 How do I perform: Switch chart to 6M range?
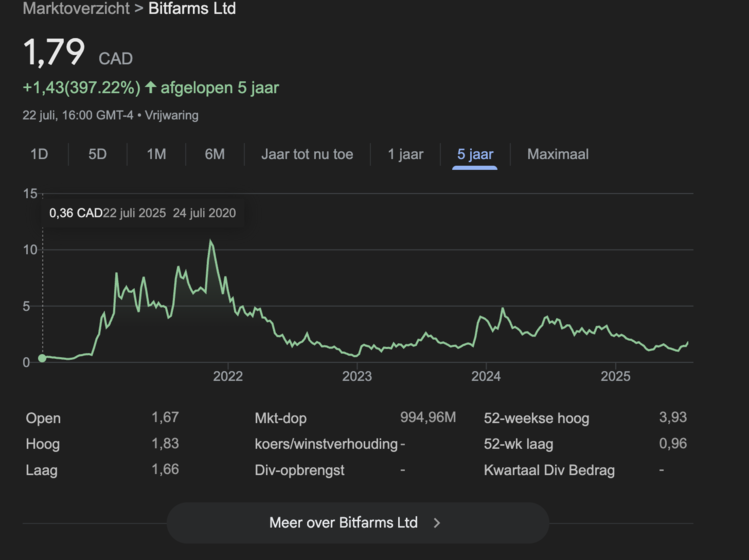[x=214, y=154]
